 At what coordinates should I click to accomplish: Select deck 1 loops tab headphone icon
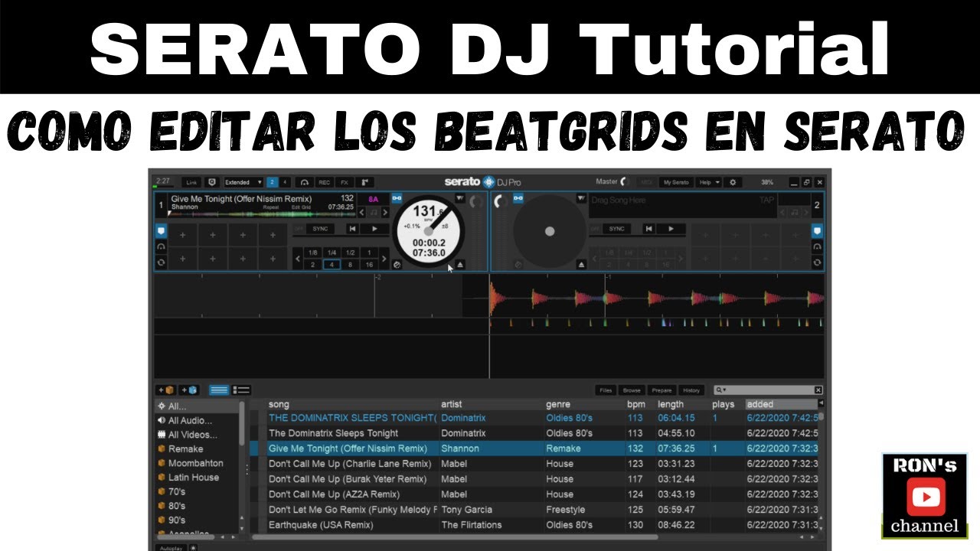click(x=161, y=246)
